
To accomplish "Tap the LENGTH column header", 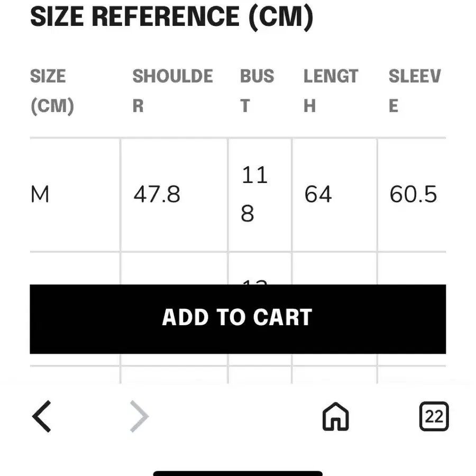I will [x=331, y=91].
